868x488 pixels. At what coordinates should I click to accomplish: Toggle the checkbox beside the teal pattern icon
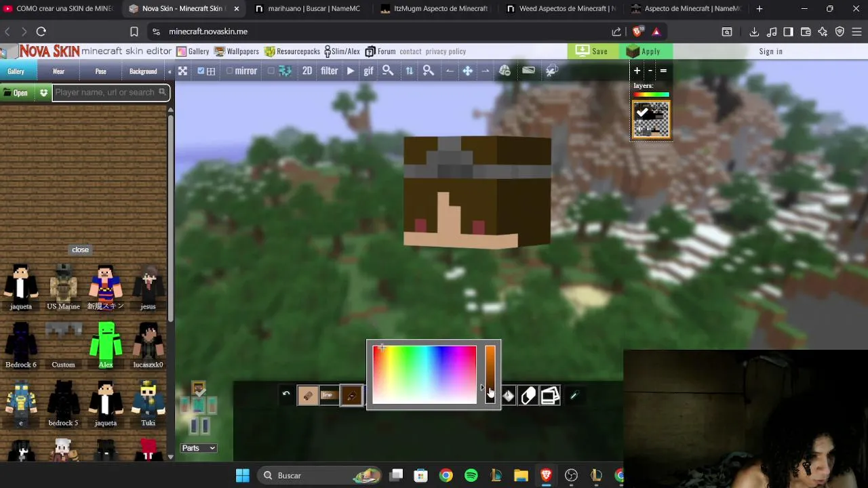[x=271, y=70]
